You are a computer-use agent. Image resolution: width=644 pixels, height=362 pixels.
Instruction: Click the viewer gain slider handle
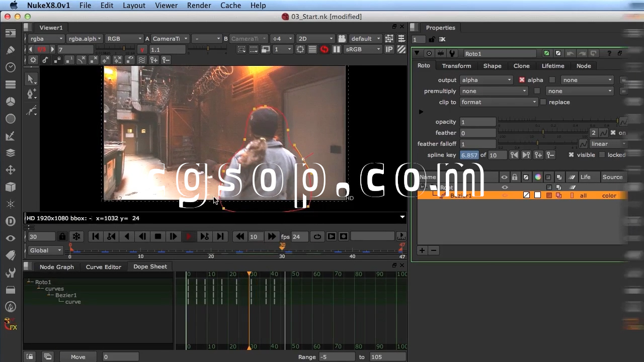[x=124, y=49]
